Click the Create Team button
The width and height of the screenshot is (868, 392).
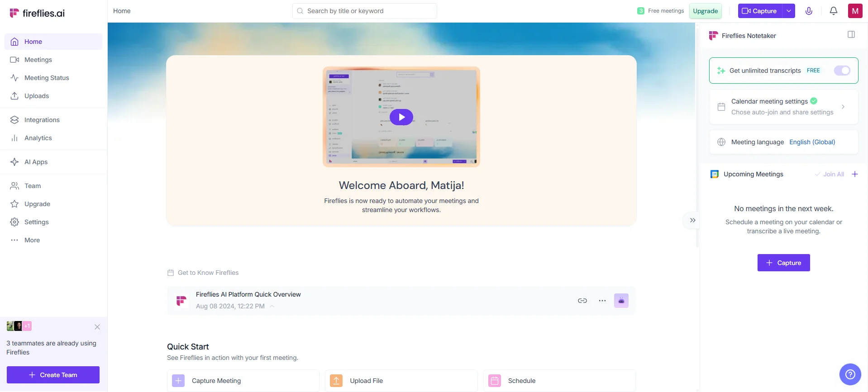pos(53,375)
